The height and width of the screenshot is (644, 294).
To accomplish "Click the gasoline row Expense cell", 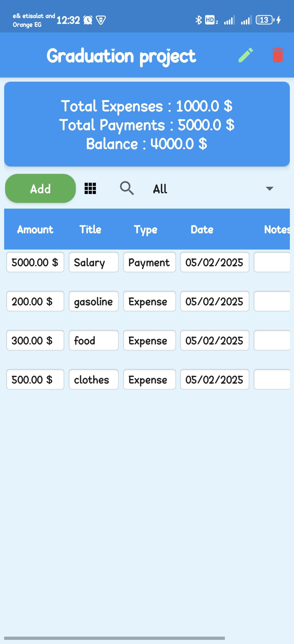I will click(150, 301).
